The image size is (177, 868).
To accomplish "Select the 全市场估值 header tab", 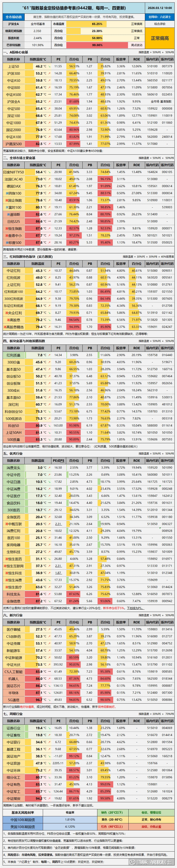I will pyautogui.click(x=13, y=17).
